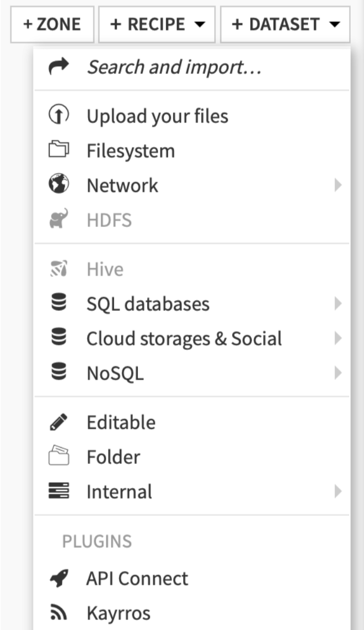Open the + RECIPE dropdown

[157, 24]
